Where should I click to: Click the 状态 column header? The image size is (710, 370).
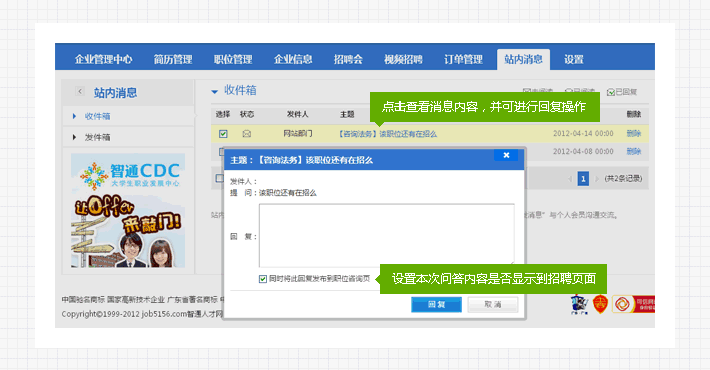pyautogui.click(x=247, y=115)
